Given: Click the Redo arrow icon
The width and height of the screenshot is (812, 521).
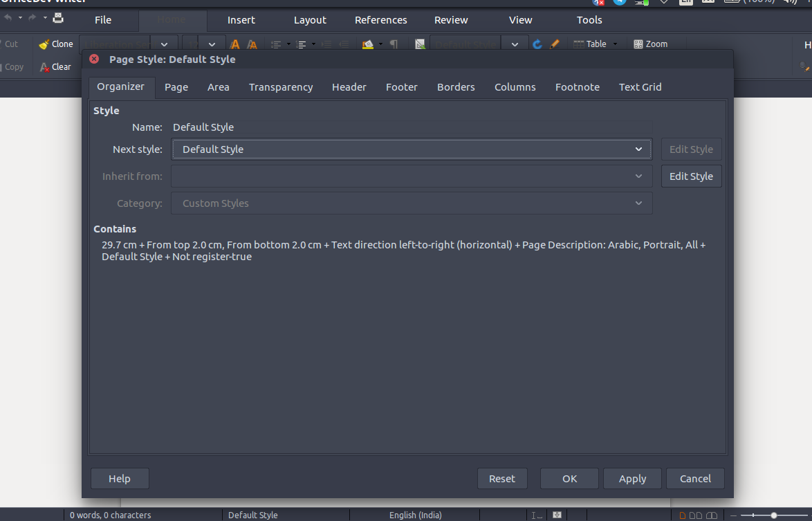Looking at the screenshot, I should coord(33,17).
